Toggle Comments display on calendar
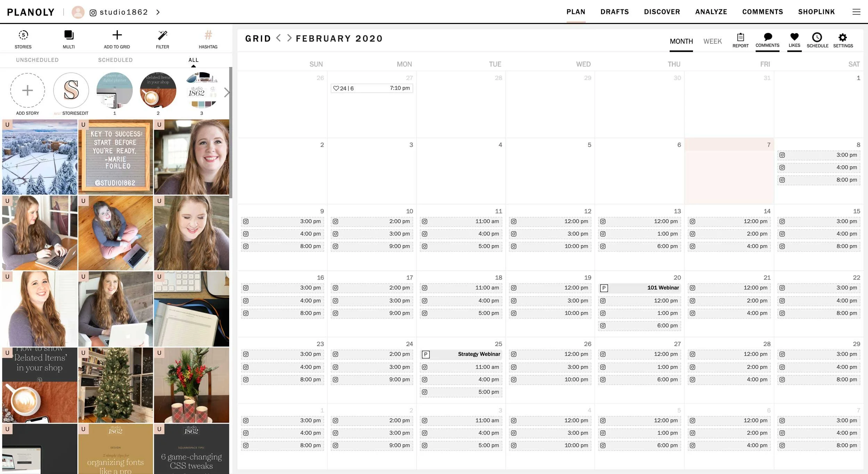This screenshot has width=868, height=474. pos(767,37)
